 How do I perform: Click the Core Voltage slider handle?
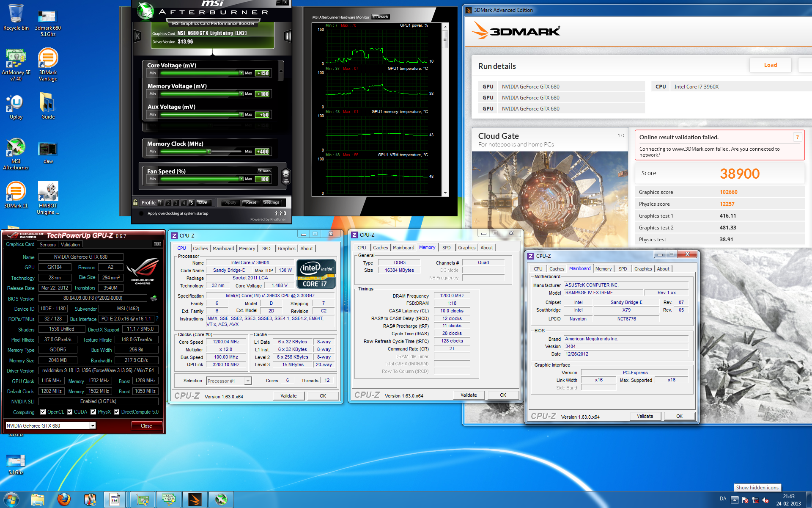(241, 73)
